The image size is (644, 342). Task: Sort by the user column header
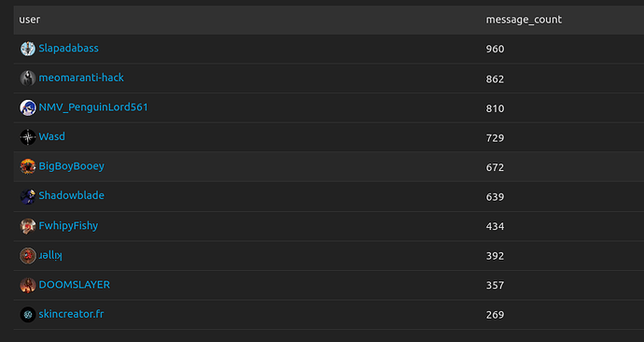pyautogui.click(x=30, y=20)
